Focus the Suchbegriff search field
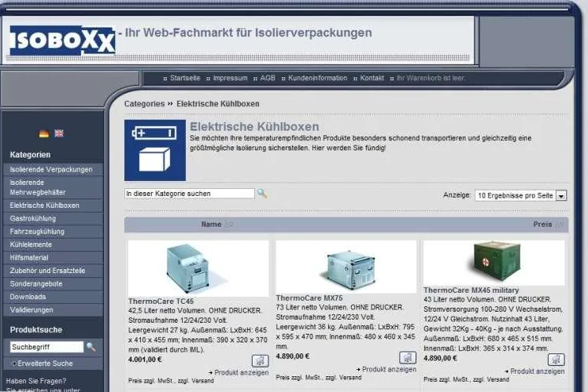 coord(46,347)
